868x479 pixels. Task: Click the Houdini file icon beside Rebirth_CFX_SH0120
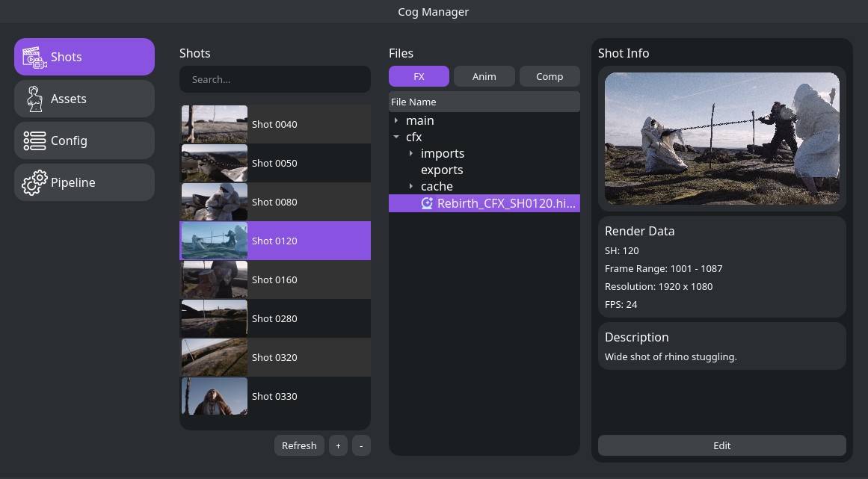point(427,203)
